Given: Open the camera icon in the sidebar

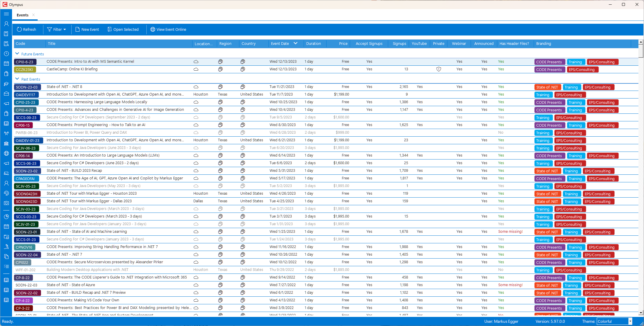Looking at the screenshot, I should [6, 203].
